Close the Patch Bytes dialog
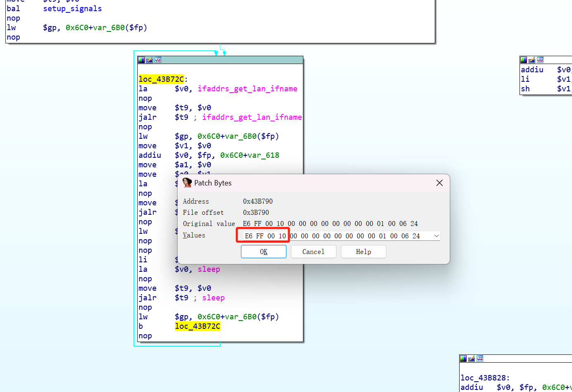Image resolution: width=572 pixels, height=392 pixels. click(439, 183)
